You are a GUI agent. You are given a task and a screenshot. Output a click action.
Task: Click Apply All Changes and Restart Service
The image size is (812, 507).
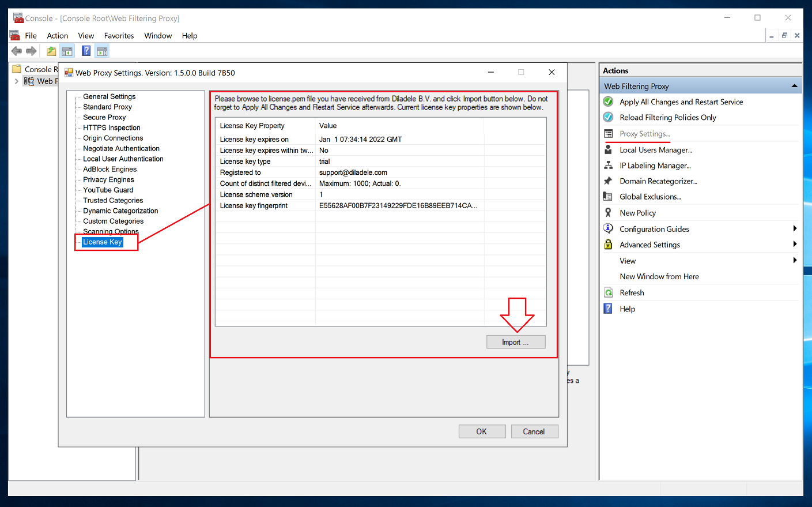681,102
